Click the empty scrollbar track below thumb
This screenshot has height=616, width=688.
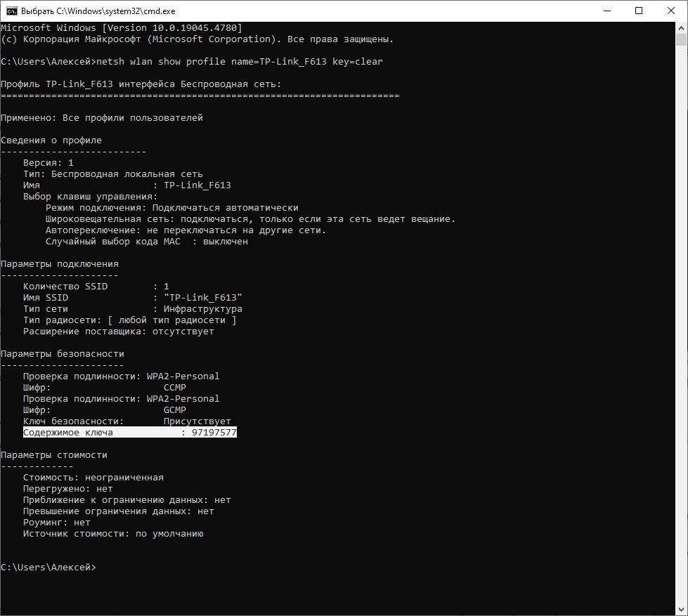pyautogui.click(x=682, y=325)
